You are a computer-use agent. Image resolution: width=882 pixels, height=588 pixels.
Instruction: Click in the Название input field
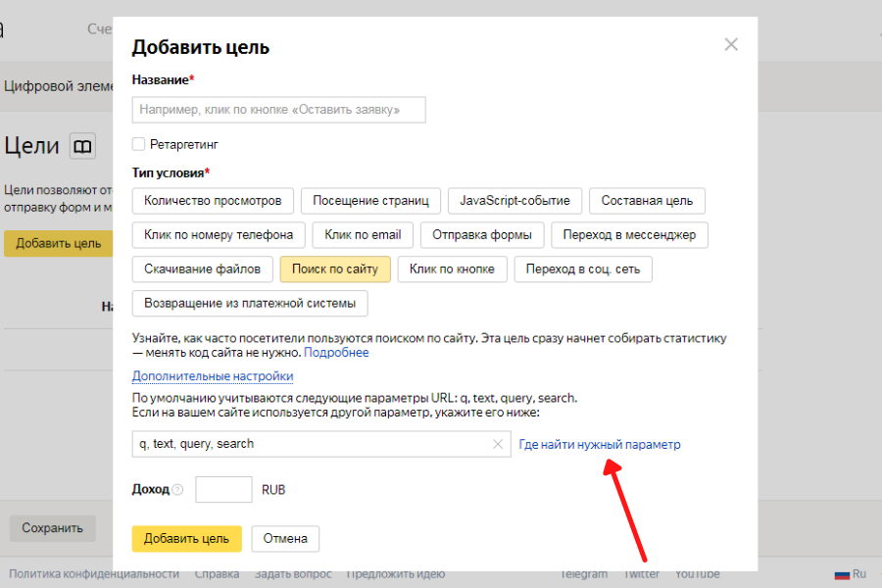[278, 110]
